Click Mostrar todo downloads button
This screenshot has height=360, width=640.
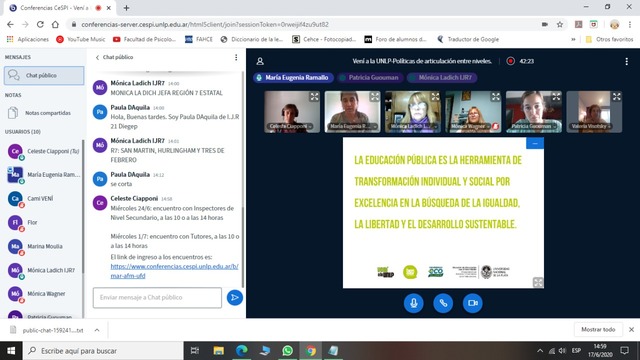598,329
